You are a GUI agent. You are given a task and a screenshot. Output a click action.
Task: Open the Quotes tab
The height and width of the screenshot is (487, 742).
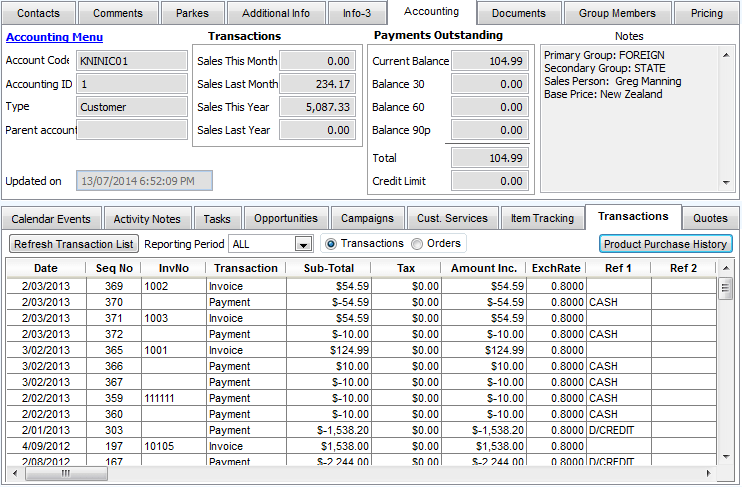click(x=710, y=219)
